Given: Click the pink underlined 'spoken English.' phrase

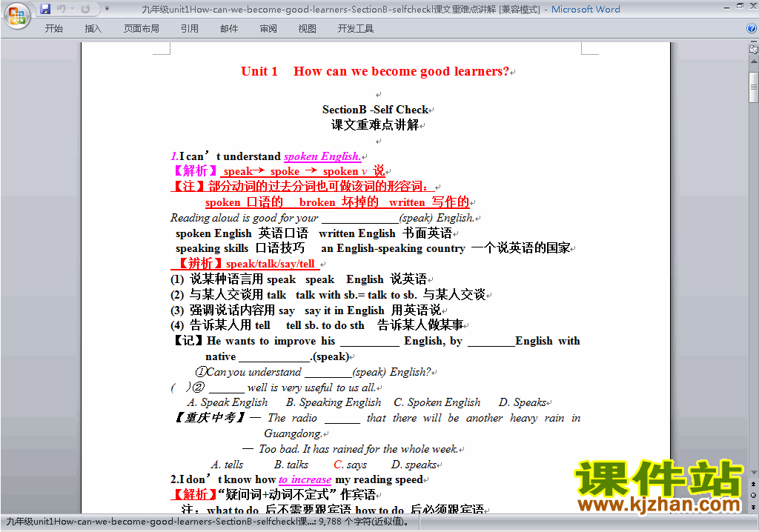Looking at the screenshot, I should pyautogui.click(x=322, y=156).
